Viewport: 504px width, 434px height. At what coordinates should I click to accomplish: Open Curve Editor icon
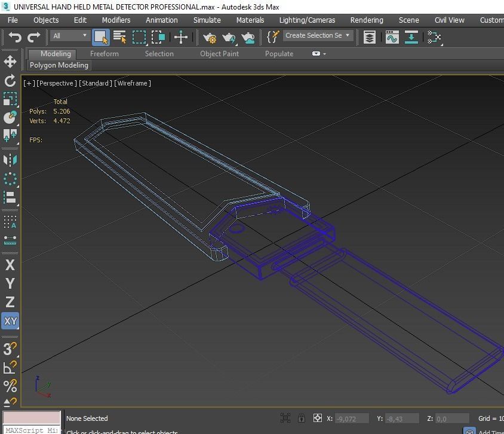click(x=392, y=37)
